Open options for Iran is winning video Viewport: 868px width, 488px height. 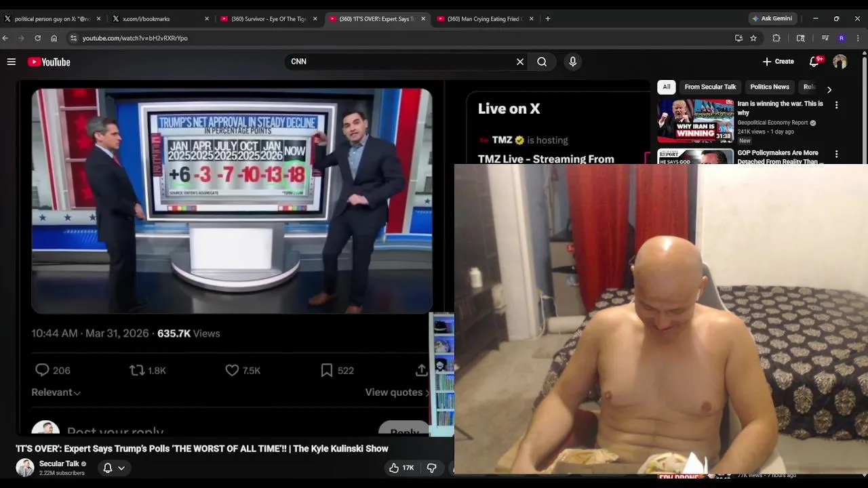836,105
